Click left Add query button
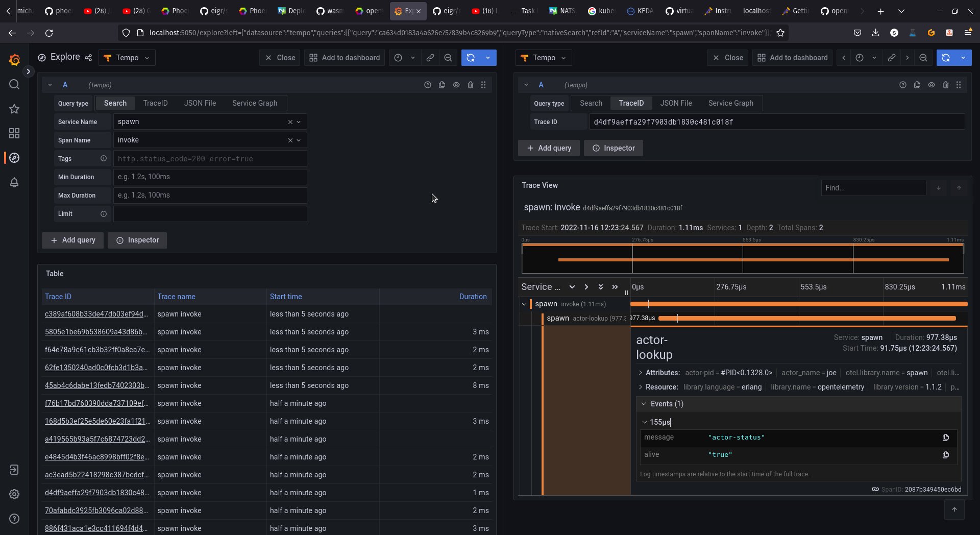980x535 pixels. [72, 240]
